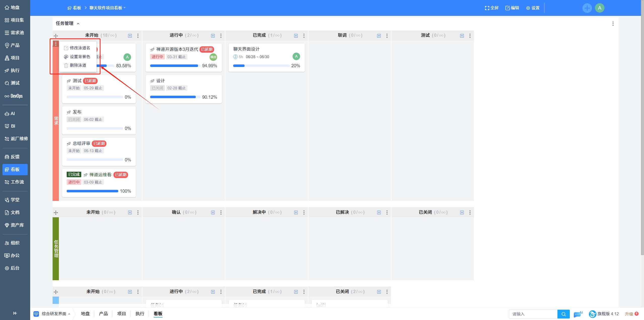Open the three-dot menu of 已完成 column
This screenshot has height=320, width=644.
tap(304, 36)
